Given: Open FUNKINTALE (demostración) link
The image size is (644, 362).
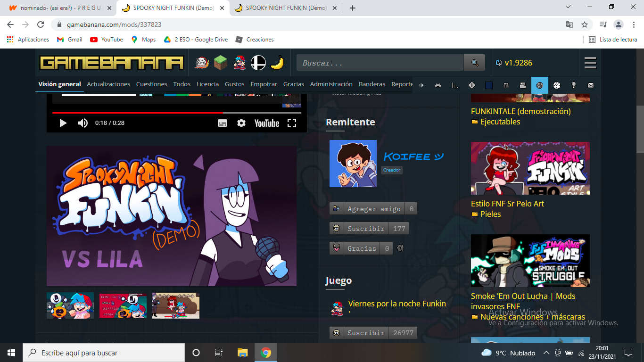Looking at the screenshot, I should coord(521,111).
